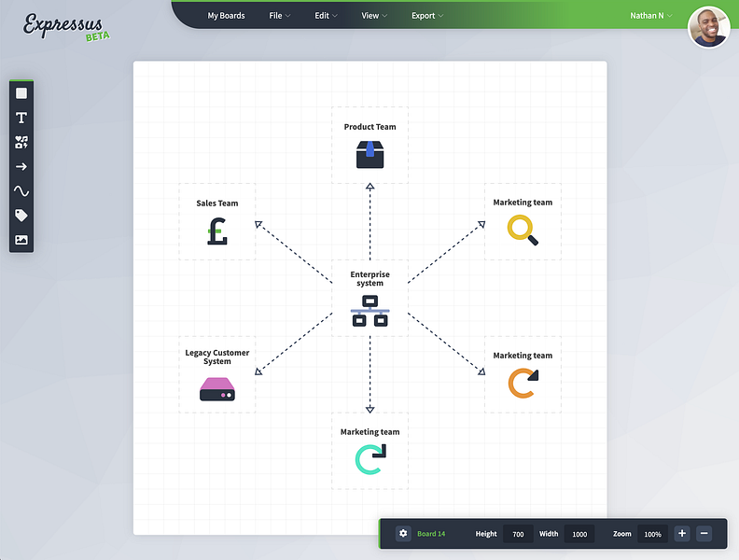The image size is (739, 560).
Task: Select the tag label tool
Action: 21,216
